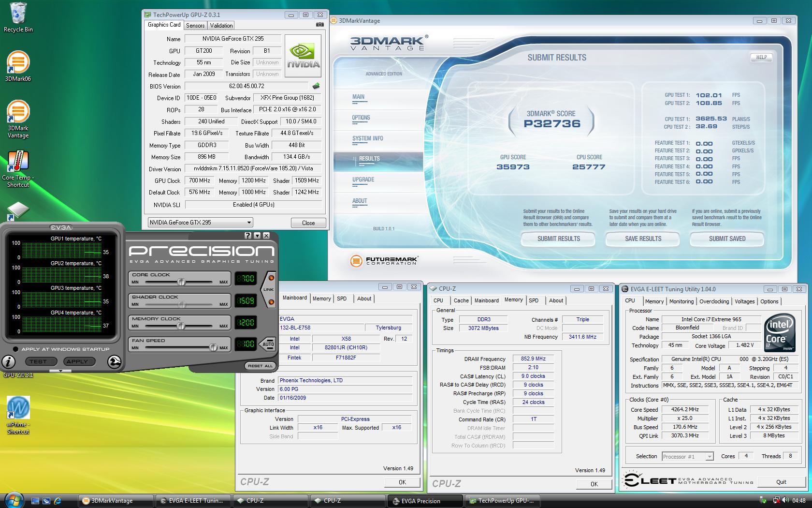Open the Graphics Card tab in GPU-Z
812x508 pixels.
click(x=164, y=25)
